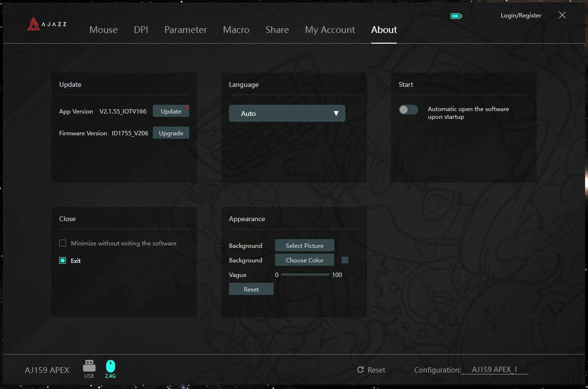The height and width of the screenshot is (389, 588).
Task: Open the Auto language dropdown
Action: pos(287,113)
